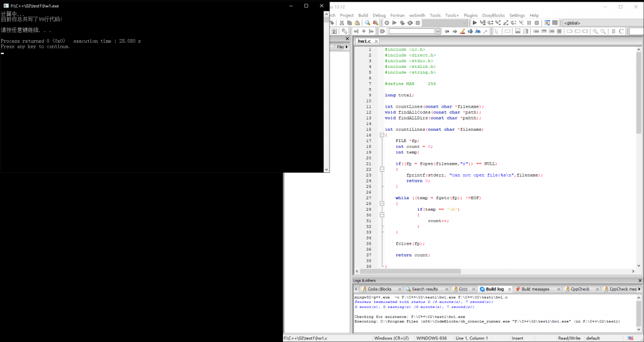Click the S source toggle icon

pyautogui.click(x=614, y=31)
